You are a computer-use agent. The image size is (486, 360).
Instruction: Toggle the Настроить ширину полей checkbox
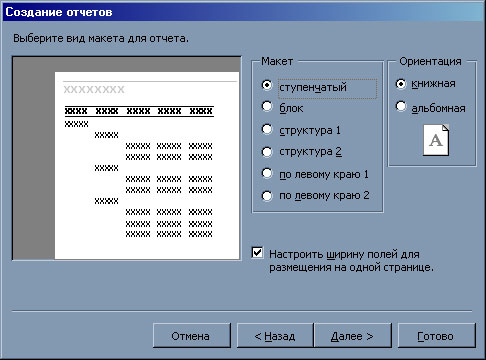(x=257, y=253)
